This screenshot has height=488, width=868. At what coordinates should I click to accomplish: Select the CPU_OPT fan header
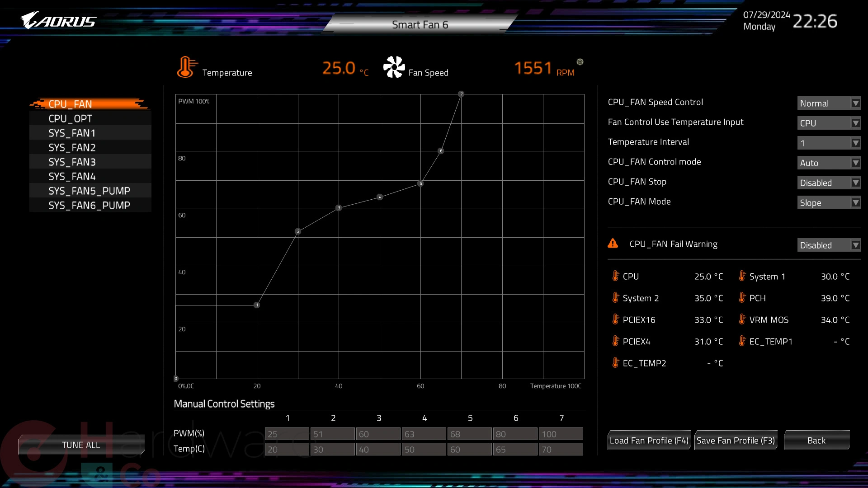coord(70,118)
